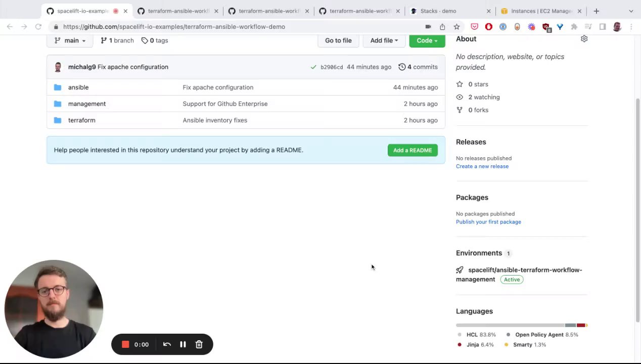Image resolution: width=641 pixels, height=364 pixels.
Task: Click the camera icon in address bar
Action: pyautogui.click(x=428, y=27)
